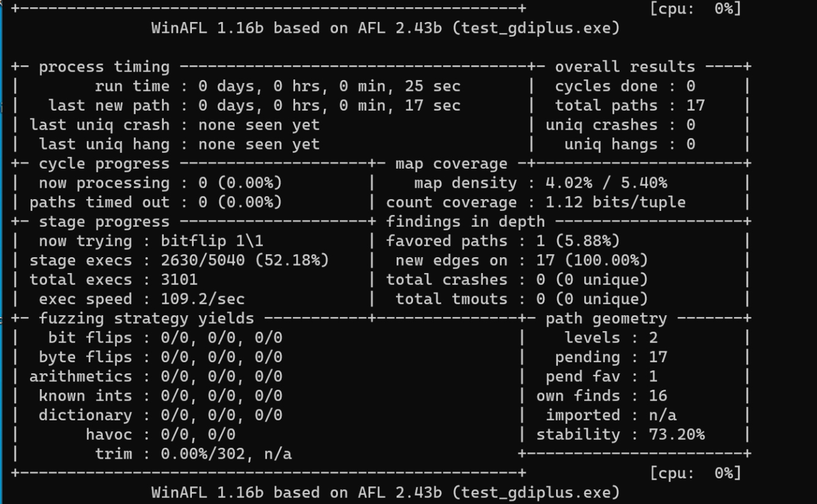Click the 'path geometry' section header

pyautogui.click(x=606, y=318)
